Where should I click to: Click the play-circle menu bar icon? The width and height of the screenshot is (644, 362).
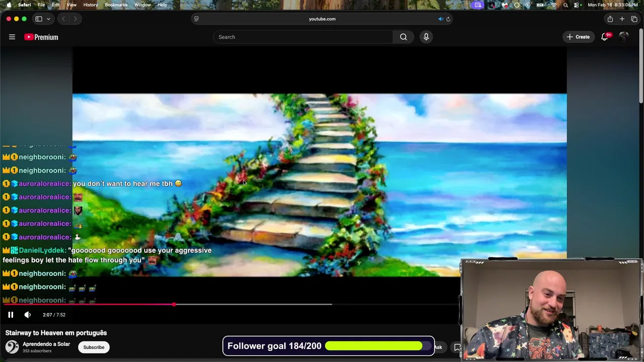point(528,5)
